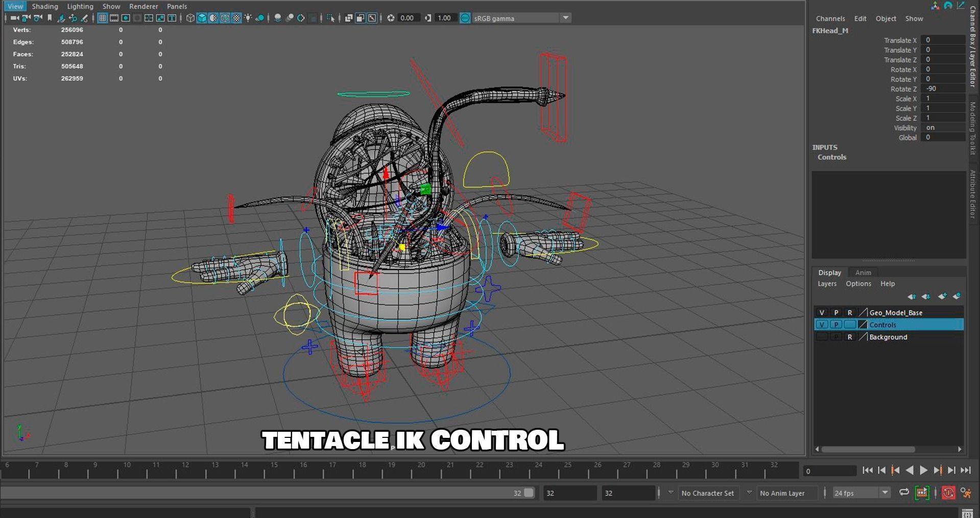Switch to the Display layer tab
The width and height of the screenshot is (980, 518).
coord(830,273)
